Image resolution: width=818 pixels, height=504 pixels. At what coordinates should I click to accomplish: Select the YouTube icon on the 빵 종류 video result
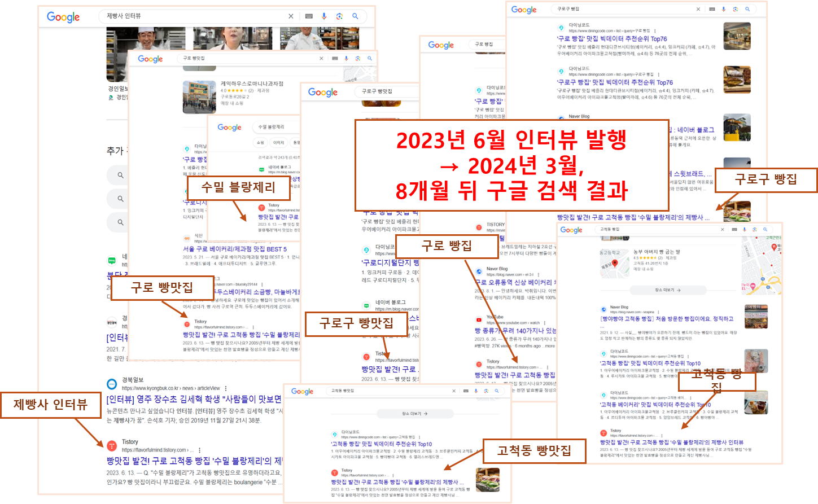(479, 320)
